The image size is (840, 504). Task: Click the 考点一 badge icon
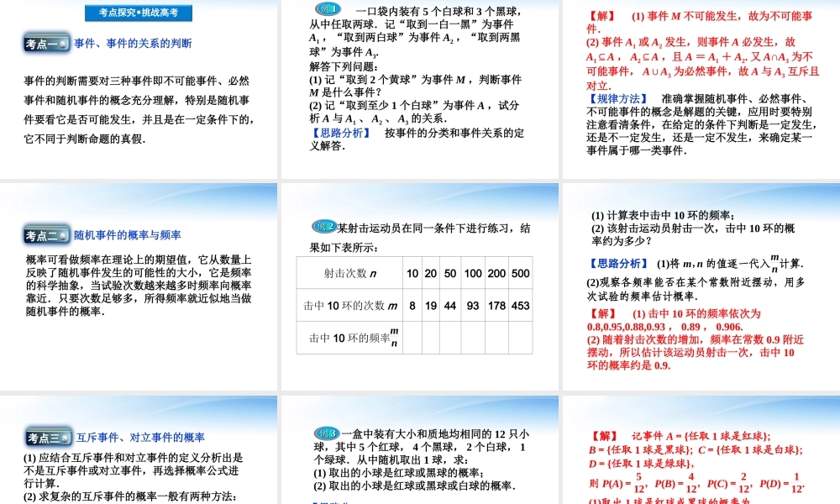pos(46,44)
